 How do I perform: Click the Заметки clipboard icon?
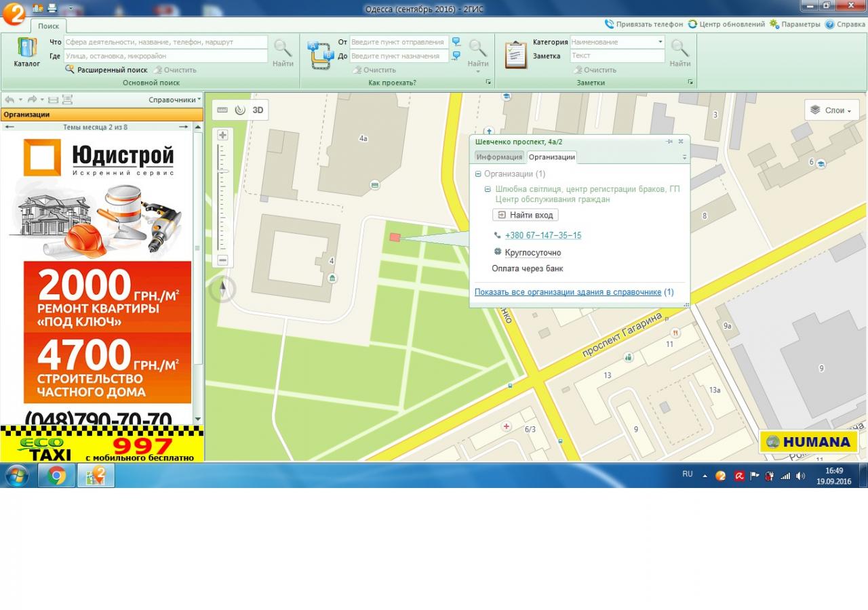tap(516, 55)
